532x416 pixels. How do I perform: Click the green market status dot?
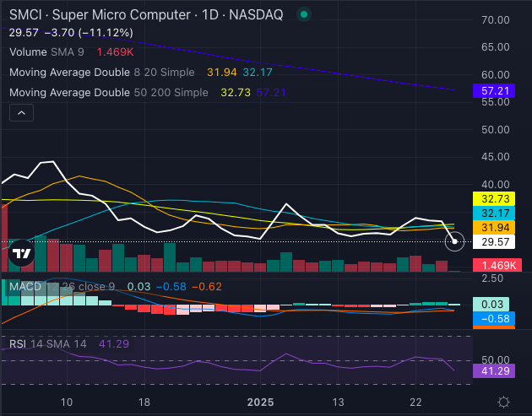[304, 14]
